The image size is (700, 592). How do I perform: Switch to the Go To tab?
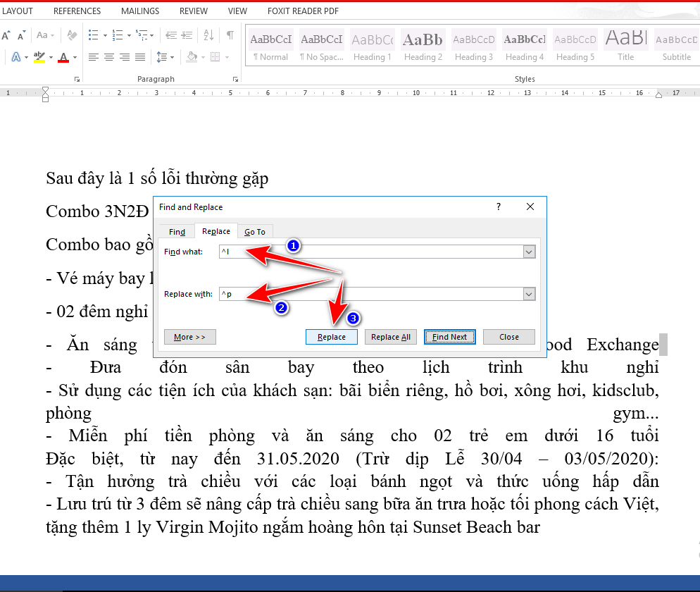255,232
